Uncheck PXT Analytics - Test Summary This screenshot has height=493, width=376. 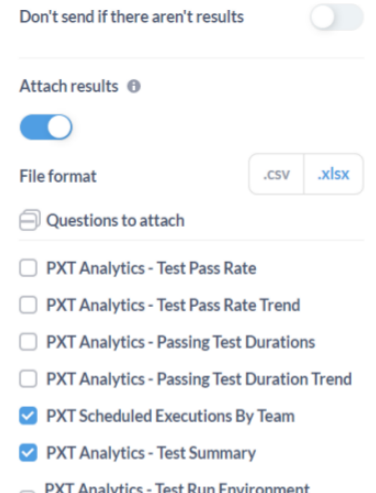tap(28, 453)
